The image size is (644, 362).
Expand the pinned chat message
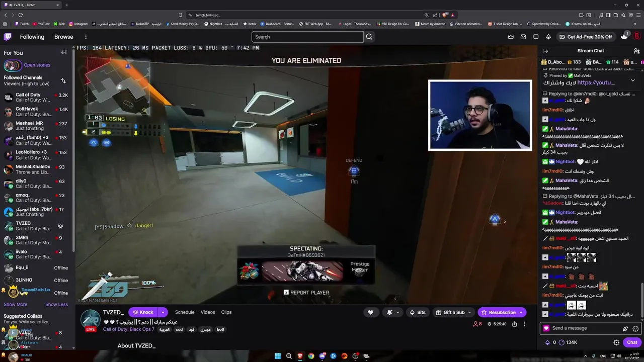point(633,80)
